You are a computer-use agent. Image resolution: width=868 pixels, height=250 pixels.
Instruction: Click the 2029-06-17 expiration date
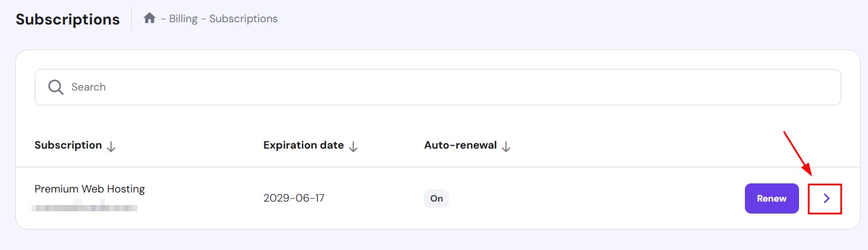294,198
